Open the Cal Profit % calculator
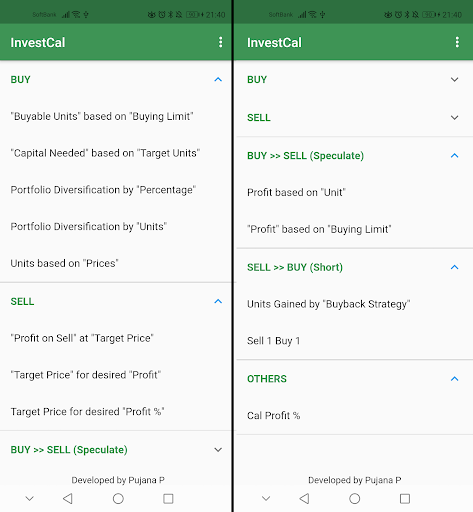 point(354,416)
